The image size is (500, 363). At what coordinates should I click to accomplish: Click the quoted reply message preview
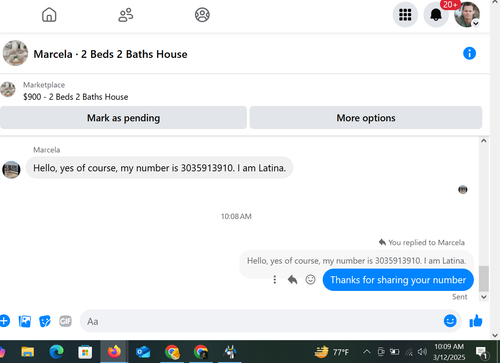[356, 261]
